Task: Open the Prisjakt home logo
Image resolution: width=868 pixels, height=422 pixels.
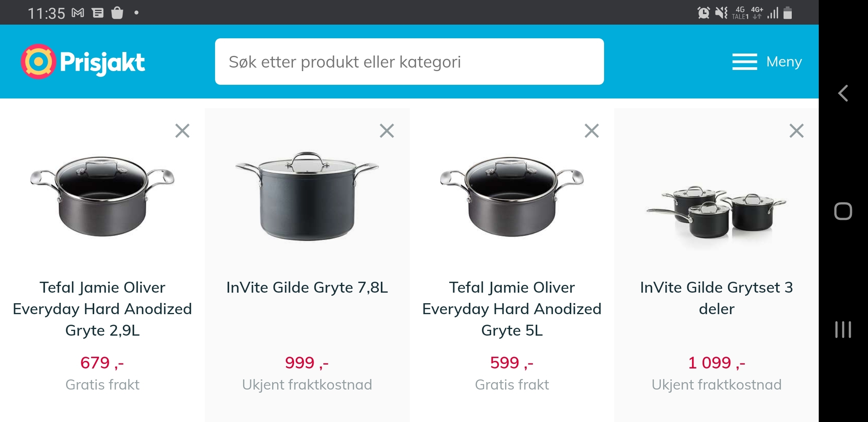Action: point(83,62)
